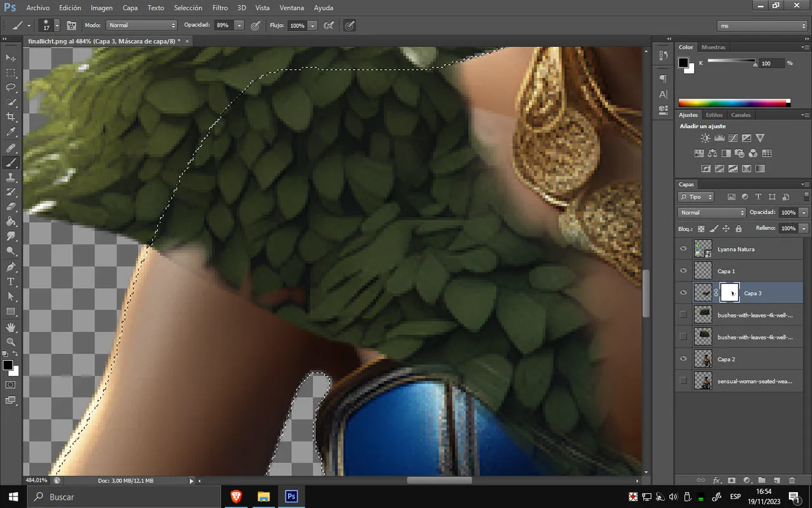The image size is (812, 508).
Task: Toggle pressure for opacity icon
Action: [x=255, y=25]
